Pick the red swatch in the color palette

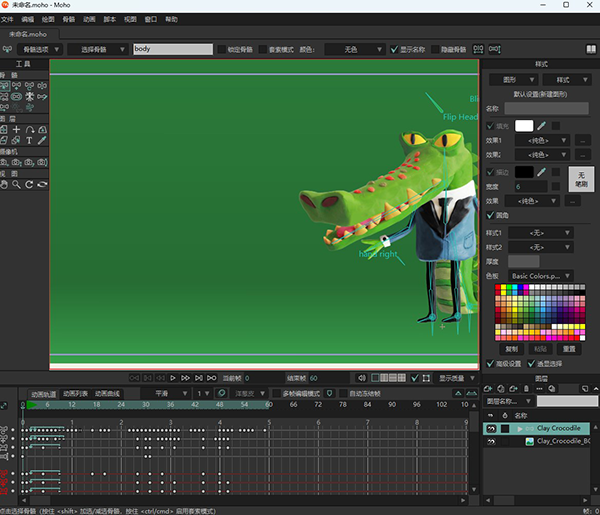[x=497, y=287]
